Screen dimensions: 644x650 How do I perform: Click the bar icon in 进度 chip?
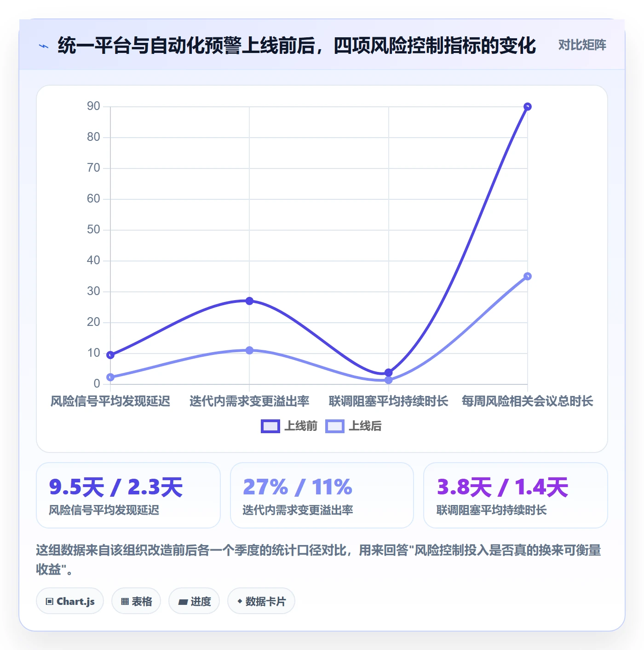click(183, 602)
